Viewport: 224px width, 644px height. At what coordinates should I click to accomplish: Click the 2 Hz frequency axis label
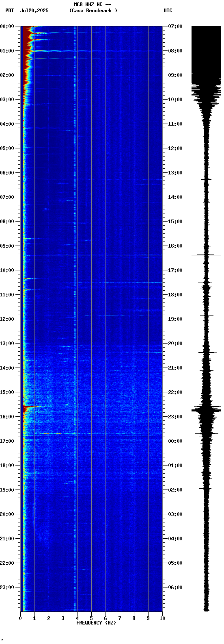(49, 618)
